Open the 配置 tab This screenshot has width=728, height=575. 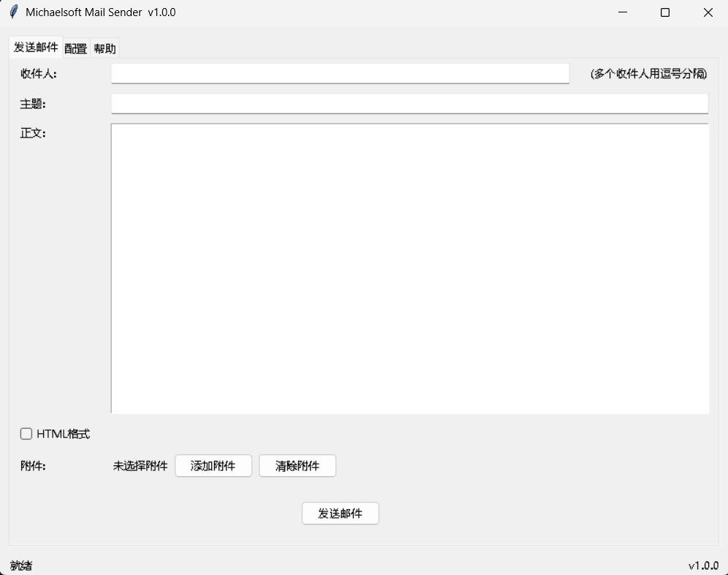pos(76,48)
